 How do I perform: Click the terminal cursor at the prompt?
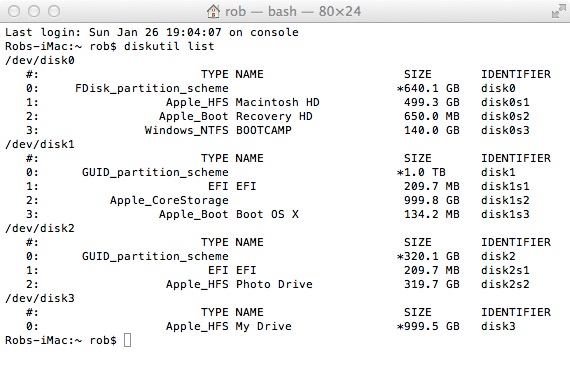coord(127,340)
